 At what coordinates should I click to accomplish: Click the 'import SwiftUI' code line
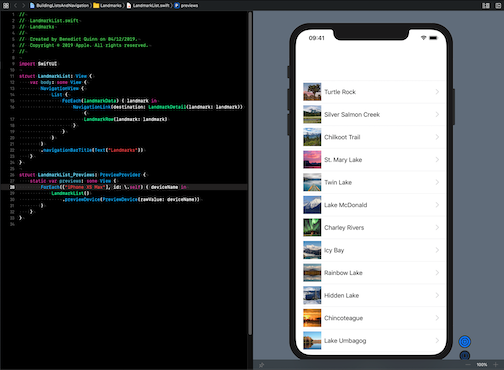pyautogui.click(x=38, y=64)
